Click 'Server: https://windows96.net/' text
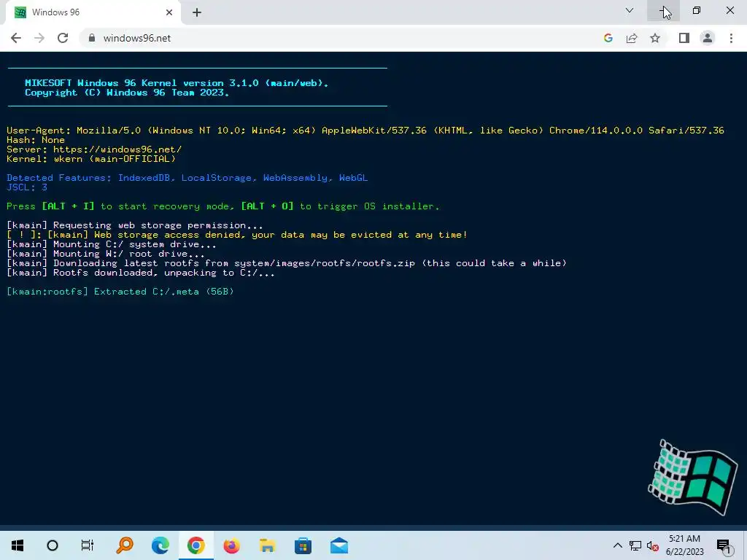 pos(94,149)
